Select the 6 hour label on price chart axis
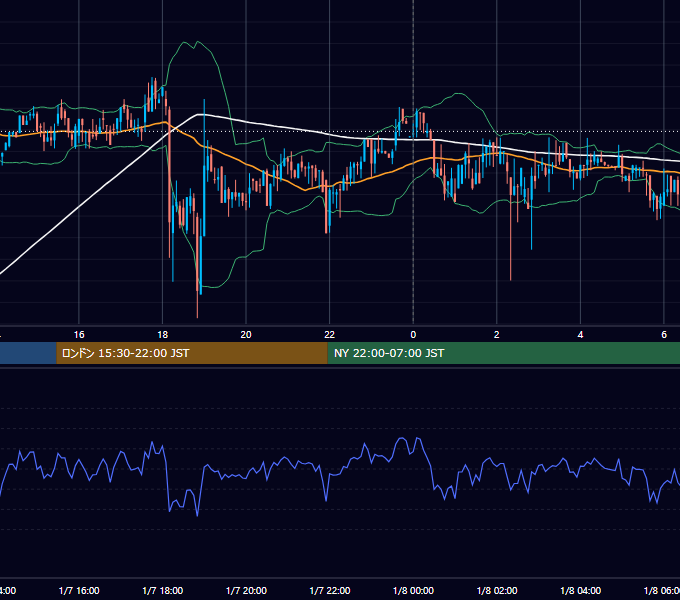This screenshot has width=680, height=600. click(664, 335)
